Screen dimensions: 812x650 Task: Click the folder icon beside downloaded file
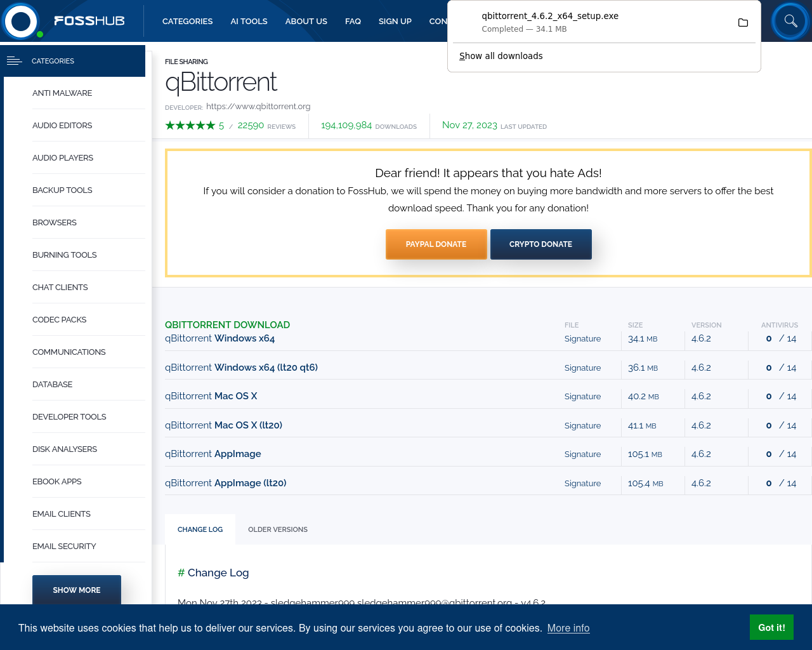tap(743, 23)
